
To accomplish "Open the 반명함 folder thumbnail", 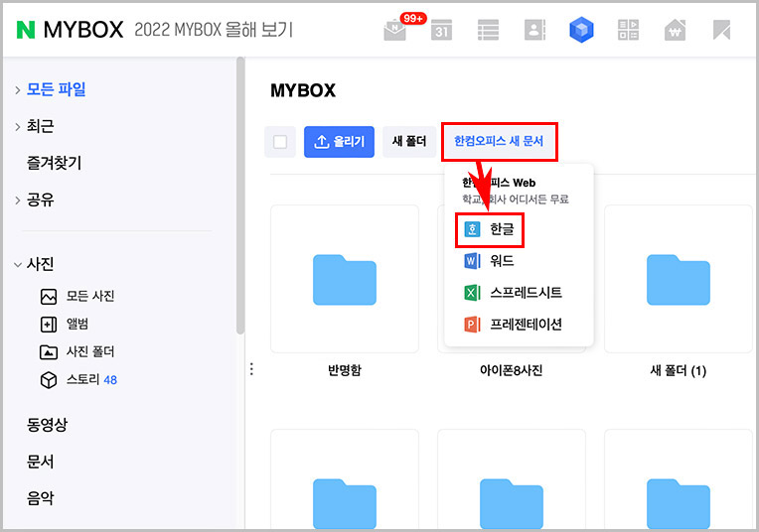I will [345, 279].
